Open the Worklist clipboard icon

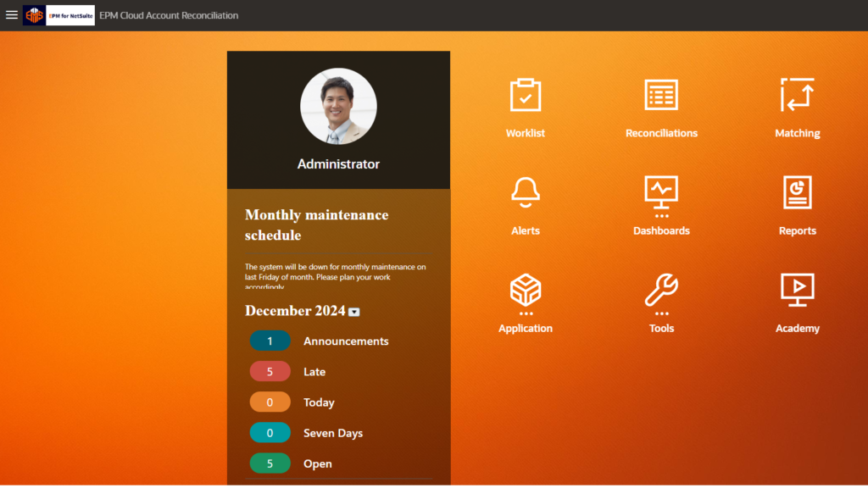pyautogui.click(x=526, y=95)
